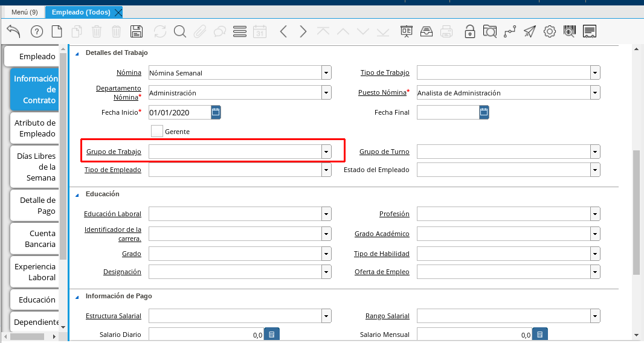Open help via the question mark icon
The height and width of the screenshot is (343, 644).
[x=37, y=31]
